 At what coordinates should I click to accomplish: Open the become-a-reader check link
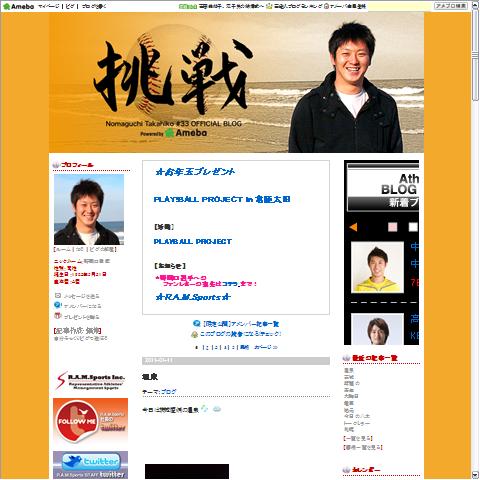(x=240, y=334)
